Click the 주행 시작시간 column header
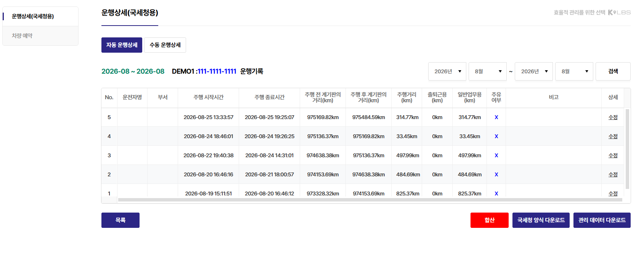 209,97
